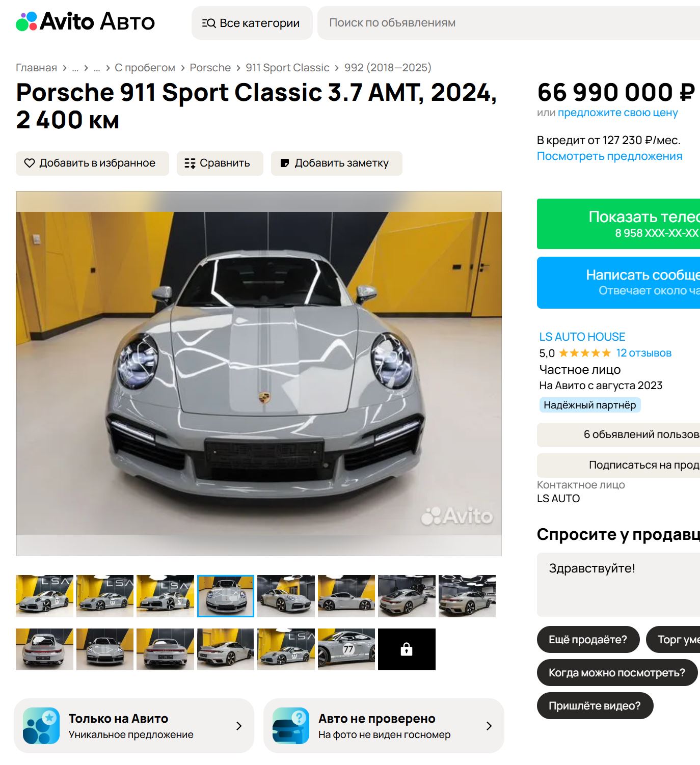
Task: Click the Посмотреть предложения credit link
Action: tap(609, 156)
